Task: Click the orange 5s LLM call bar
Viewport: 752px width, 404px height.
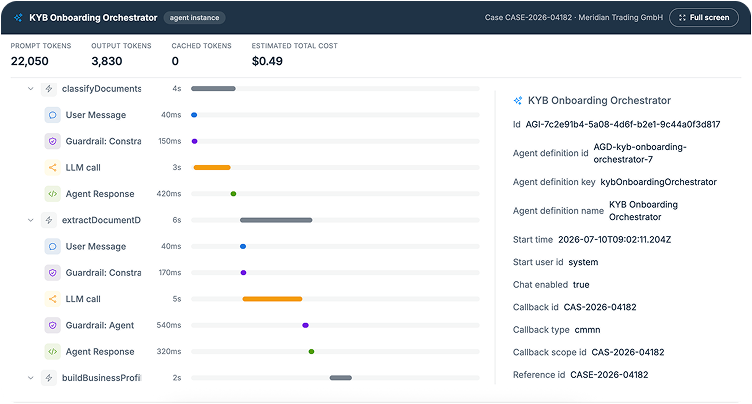Action: tap(272, 299)
